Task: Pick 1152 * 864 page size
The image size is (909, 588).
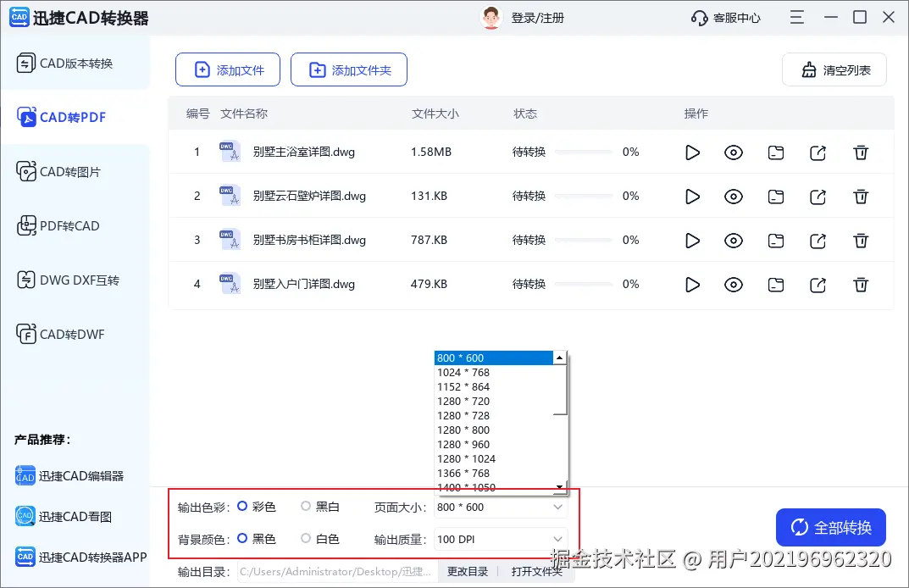Action: tap(493, 387)
